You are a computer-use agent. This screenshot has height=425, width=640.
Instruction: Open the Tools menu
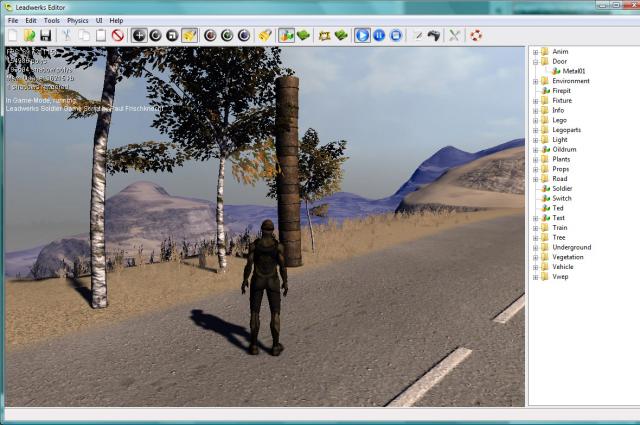[52, 20]
